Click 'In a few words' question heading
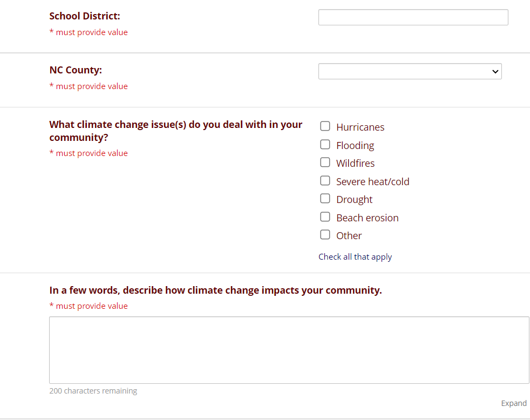The width and height of the screenshot is (530, 420). [x=215, y=290]
